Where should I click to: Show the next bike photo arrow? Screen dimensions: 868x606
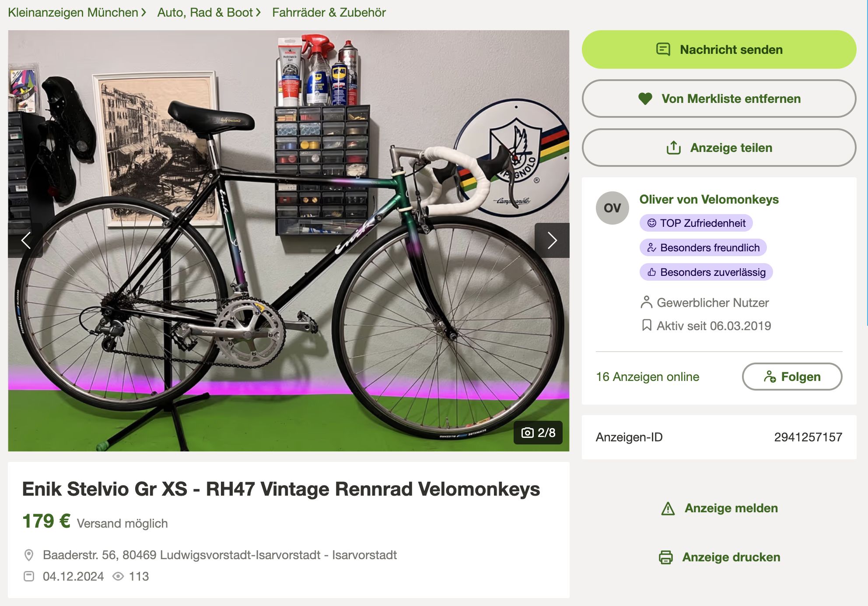552,240
